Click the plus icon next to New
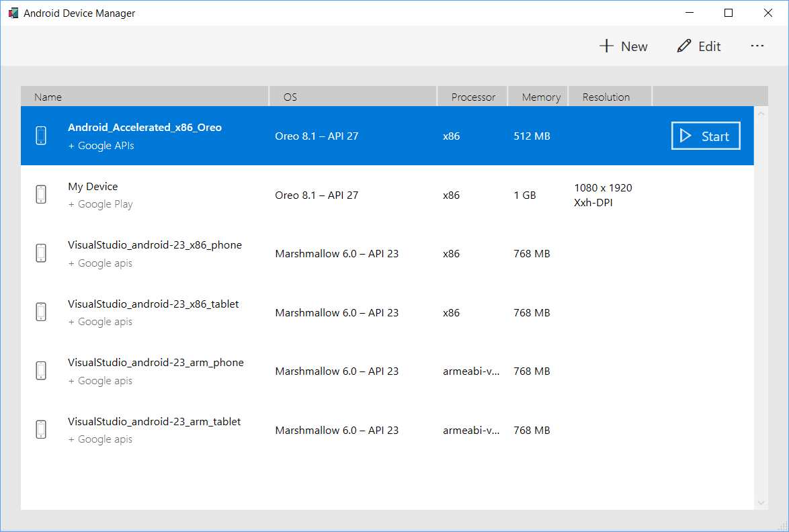This screenshot has width=789, height=532. (607, 46)
